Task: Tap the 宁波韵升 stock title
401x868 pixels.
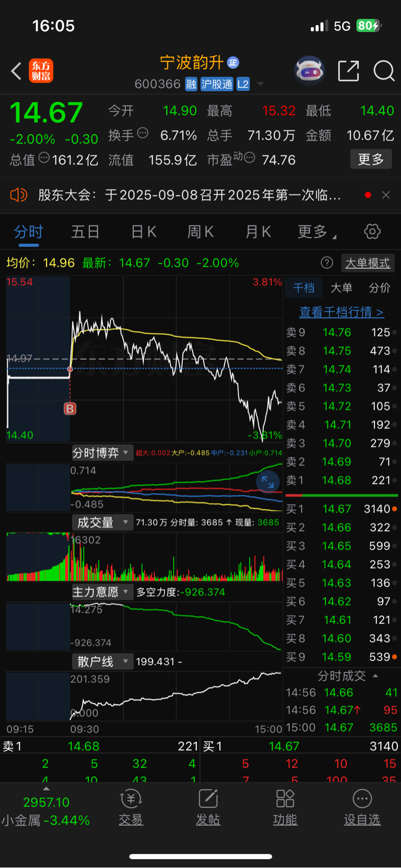Action: click(192, 63)
